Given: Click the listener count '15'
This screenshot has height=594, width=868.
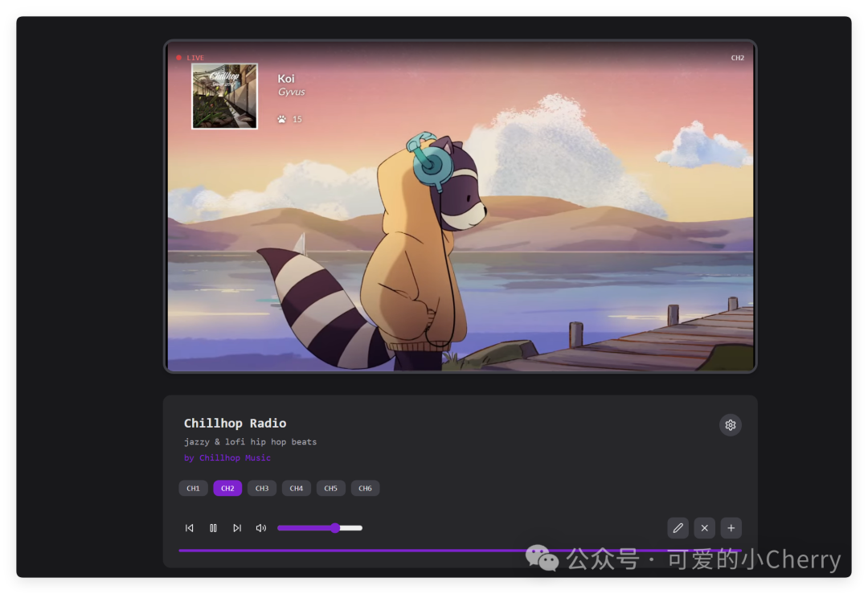Looking at the screenshot, I should coord(297,119).
